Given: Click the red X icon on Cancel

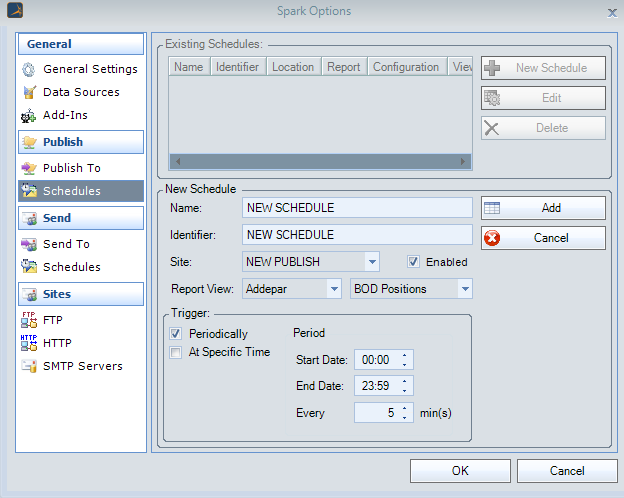Looking at the screenshot, I should coord(492,238).
